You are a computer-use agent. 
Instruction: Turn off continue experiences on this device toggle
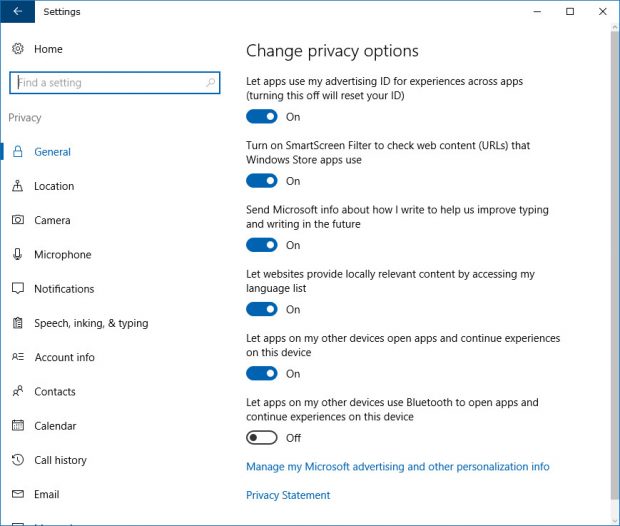pyautogui.click(x=262, y=373)
